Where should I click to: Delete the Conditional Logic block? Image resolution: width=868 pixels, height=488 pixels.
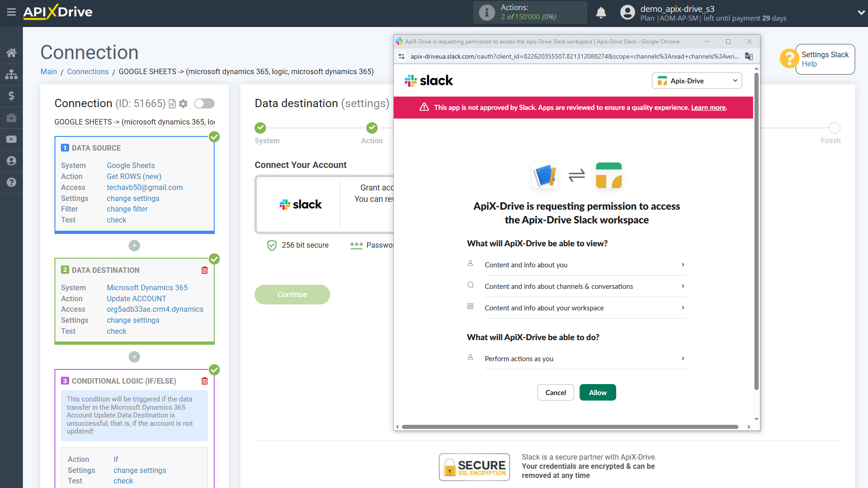[x=205, y=381]
